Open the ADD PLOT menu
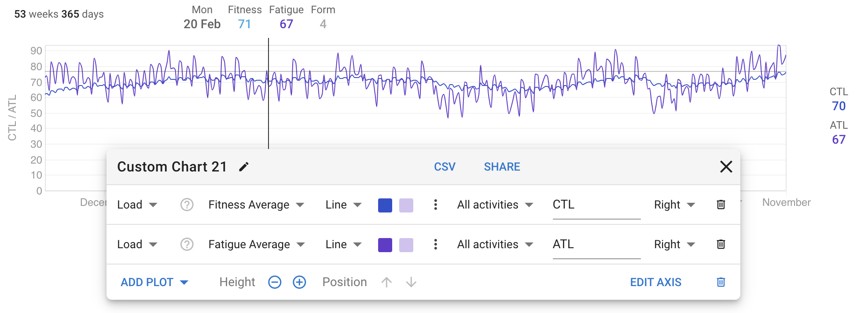 click(154, 282)
